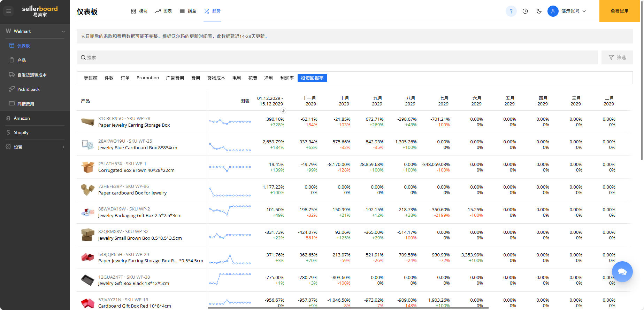The width and height of the screenshot is (644, 310).
Task: Switch to the 模块 view tab
Action: [x=139, y=11]
